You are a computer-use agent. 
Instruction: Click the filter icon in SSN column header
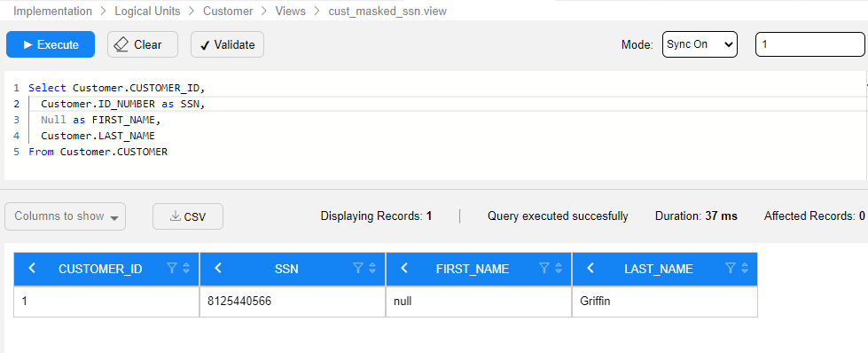(357, 269)
